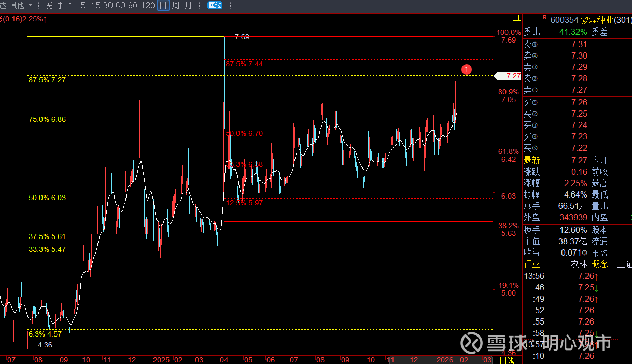Image resolution: width=632 pixels, height=364 pixels.
Task: Click the 33.3% 5.47 yellow level label
Action: point(47,249)
